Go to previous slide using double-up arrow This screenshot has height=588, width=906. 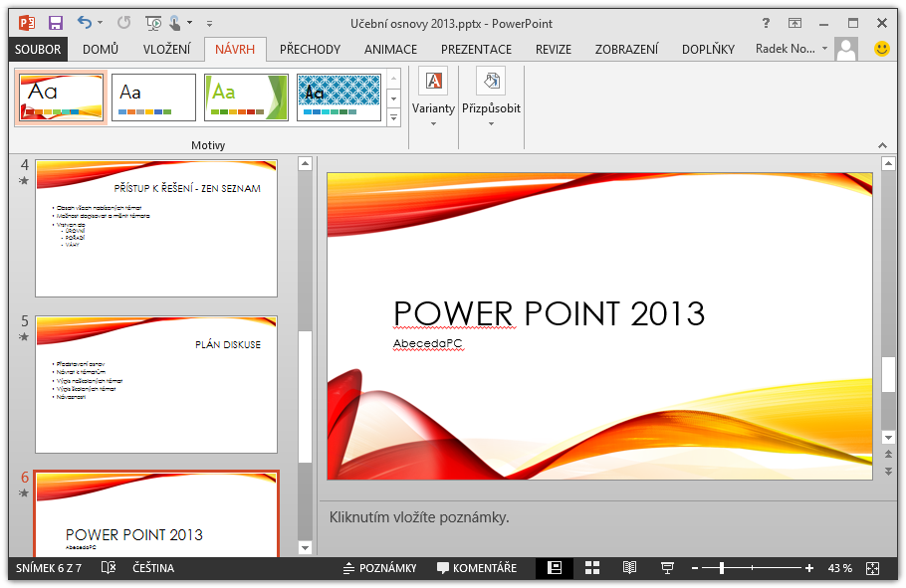889,454
